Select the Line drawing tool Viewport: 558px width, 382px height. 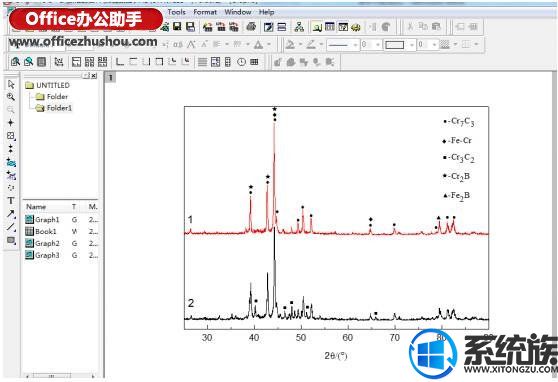click(x=11, y=227)
